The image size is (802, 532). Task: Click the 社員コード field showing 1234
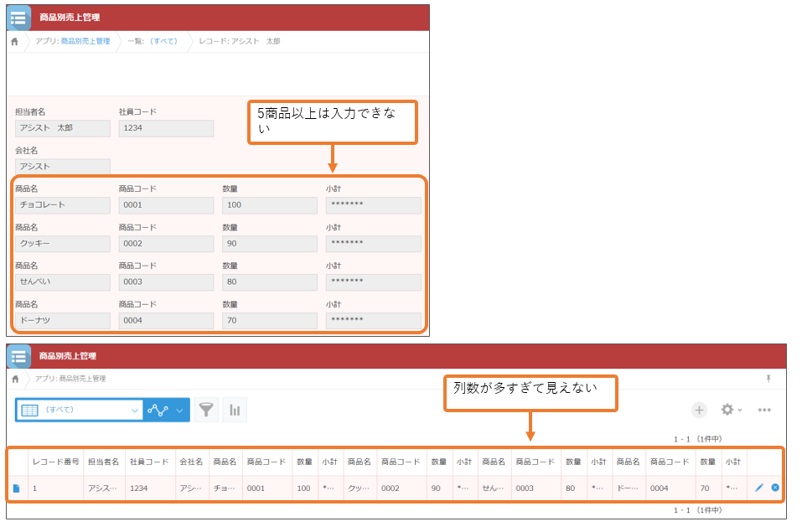click(166, 128)
